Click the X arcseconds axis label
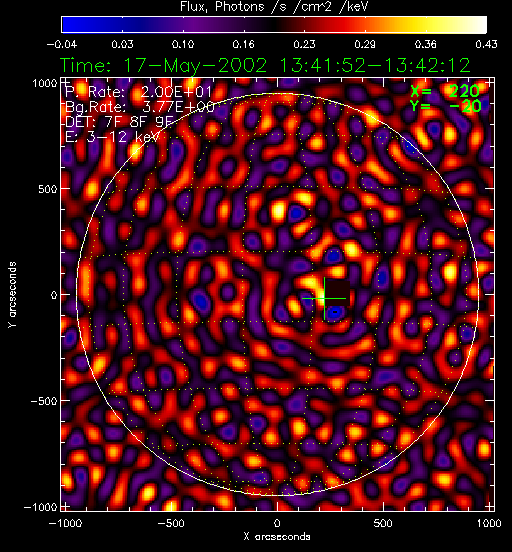 tap(277, 537)
